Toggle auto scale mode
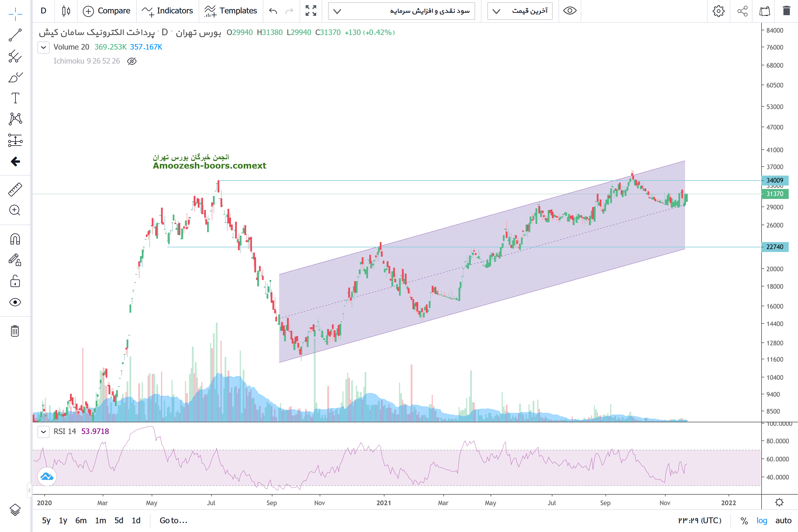This screenshot has height=532, width=798. point(783,520)
